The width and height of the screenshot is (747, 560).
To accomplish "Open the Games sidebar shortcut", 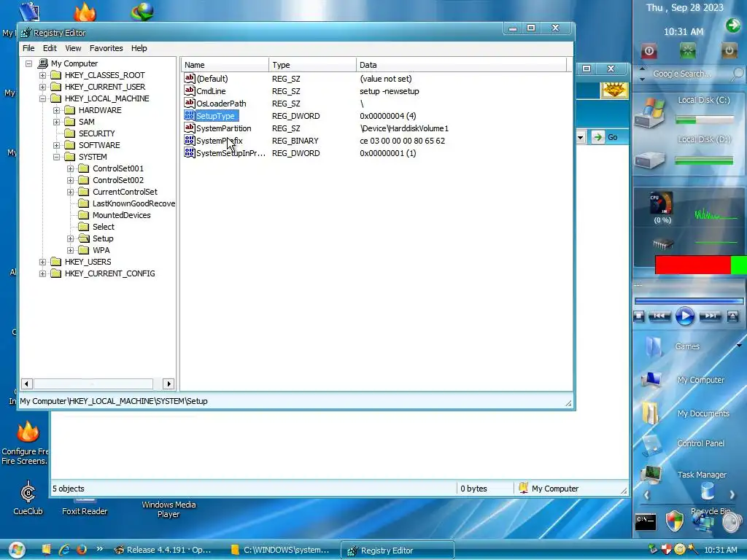I will pyautogui.click(x=687, y=346).
